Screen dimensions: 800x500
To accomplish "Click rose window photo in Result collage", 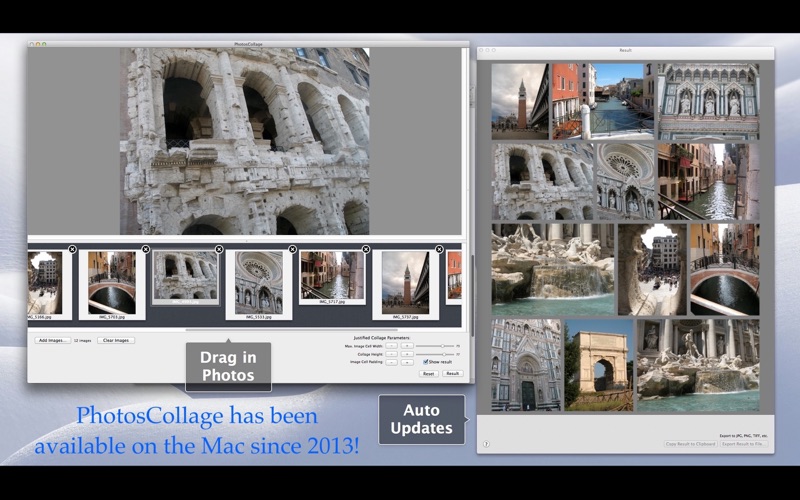I will pyautogui.click(x=626, y=181).
